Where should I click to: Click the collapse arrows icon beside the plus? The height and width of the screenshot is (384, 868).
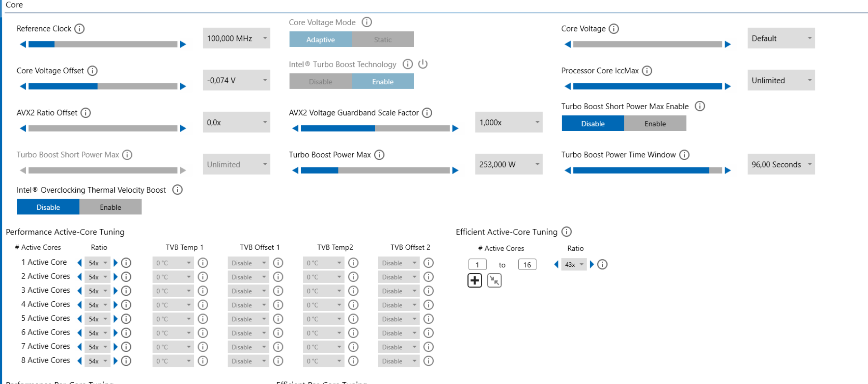tap(494, 281)
